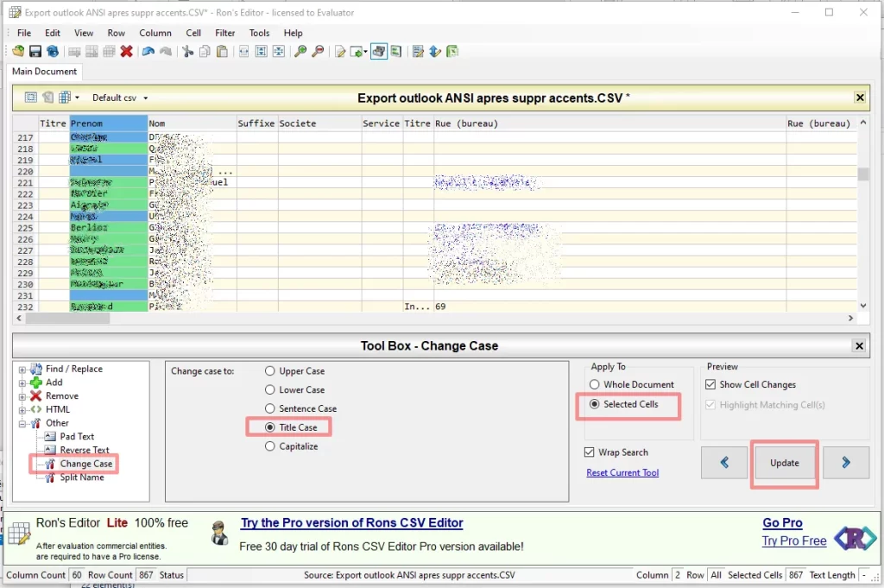Open dropdown arrow next to table grid icon
The height and width of the screenshot is (588, 884).
tap(77, 98)
